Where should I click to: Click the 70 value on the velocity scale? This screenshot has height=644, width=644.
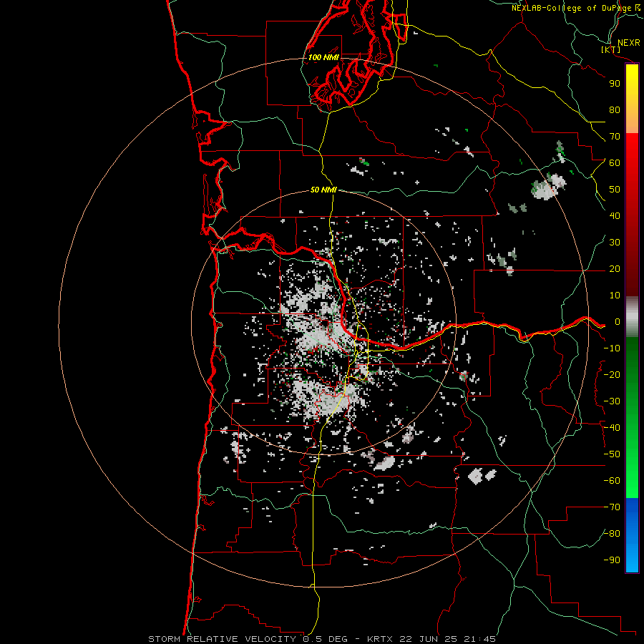point(615,137)
